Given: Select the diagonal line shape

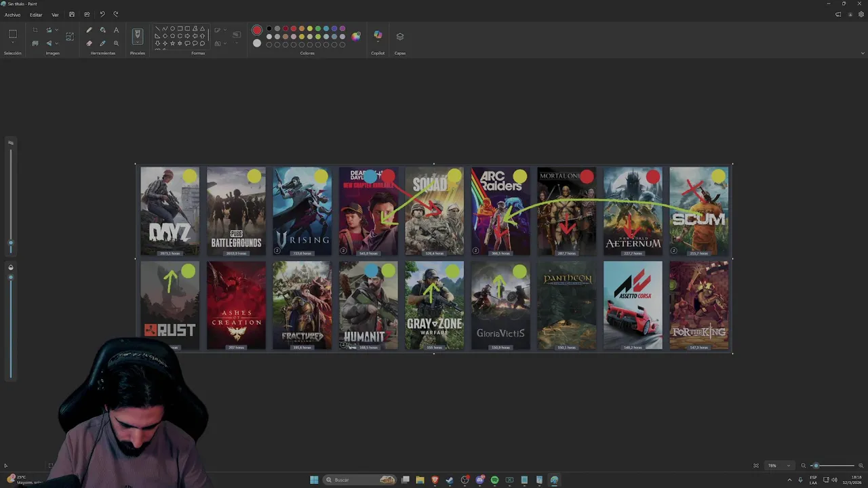Looking at the screenshot, I should [x=157, y=28].
